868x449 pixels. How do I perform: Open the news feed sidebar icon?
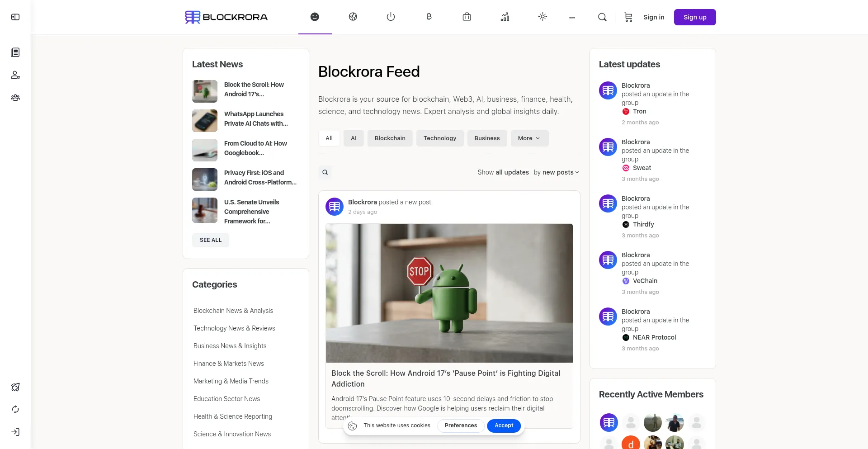tap(15, 52)
